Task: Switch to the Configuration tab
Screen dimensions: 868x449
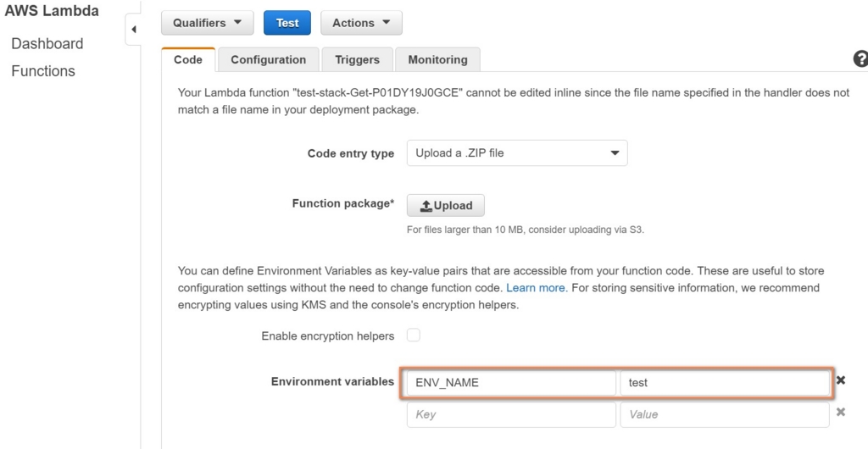Action: coord(268,59)
